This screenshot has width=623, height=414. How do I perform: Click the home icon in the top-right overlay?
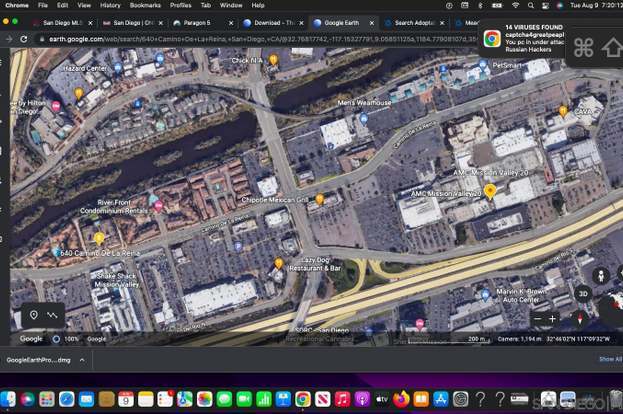coord(612,47)
